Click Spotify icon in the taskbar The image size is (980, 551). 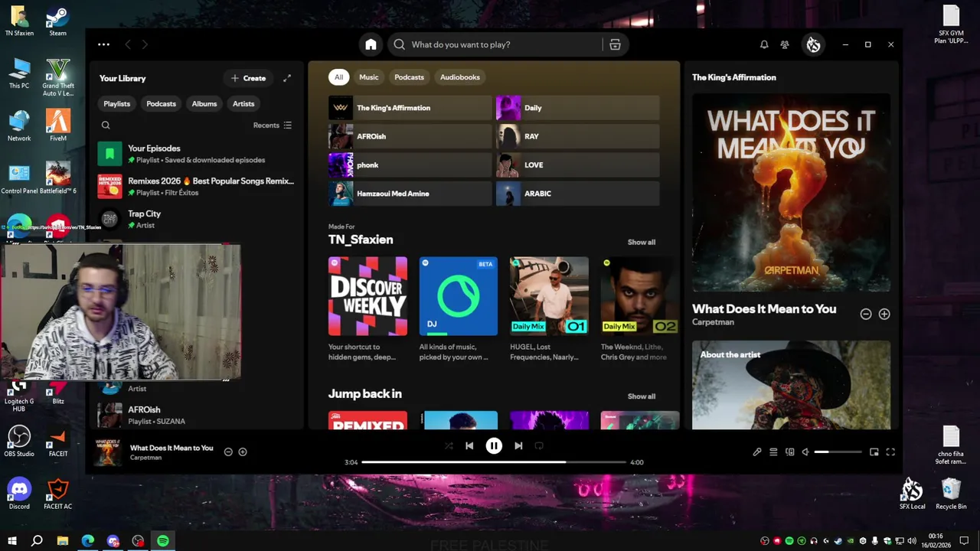163,541
